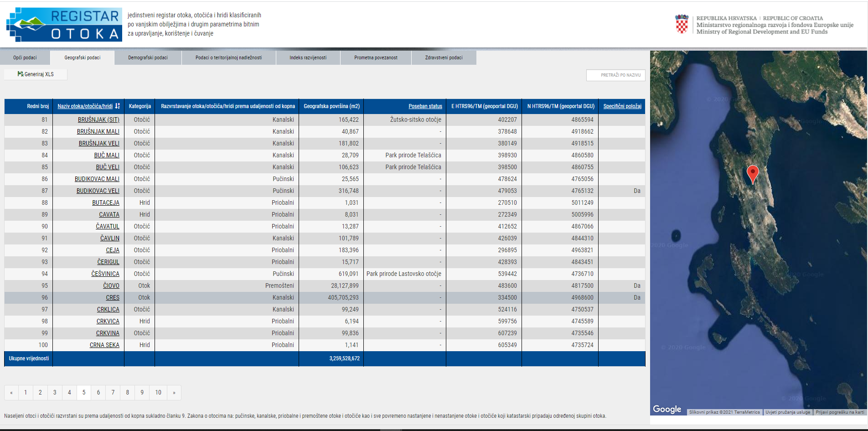
Task: Open the BUTACEJA link
Action: coord(106,203)
